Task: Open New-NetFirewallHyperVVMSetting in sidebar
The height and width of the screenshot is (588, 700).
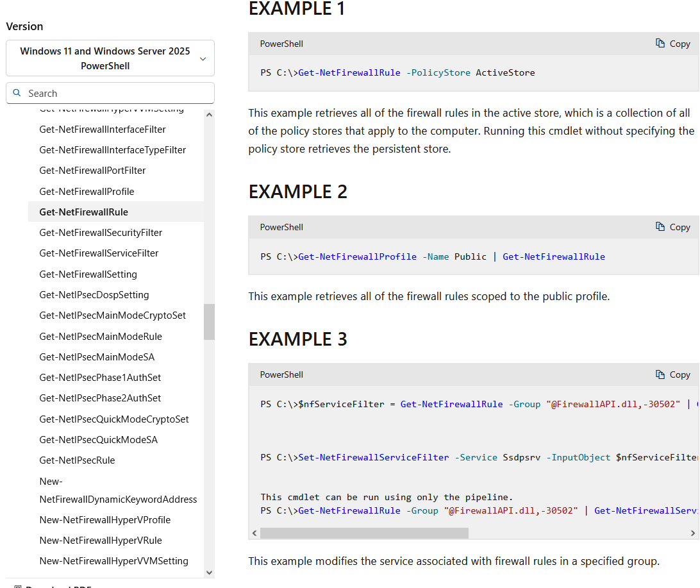Action: click(x=114, y=561)
